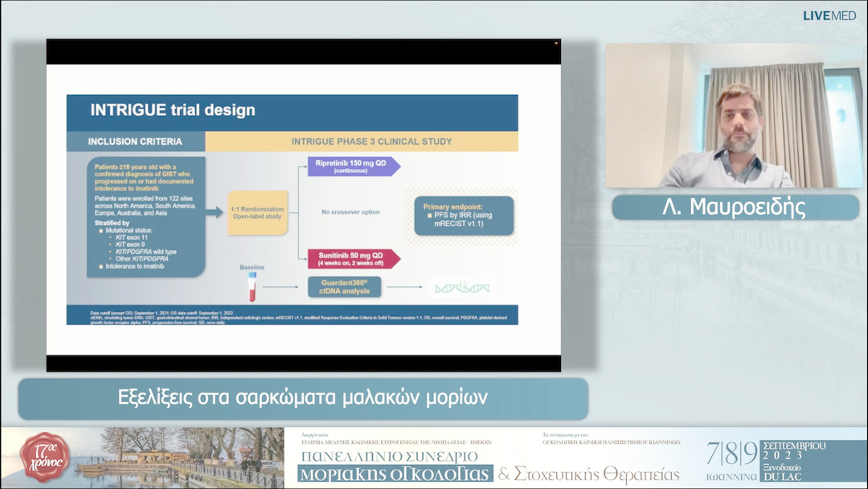
Task: Click the arrow pointing to 1:1 Randomization box
Action: [x=215, y=212]
